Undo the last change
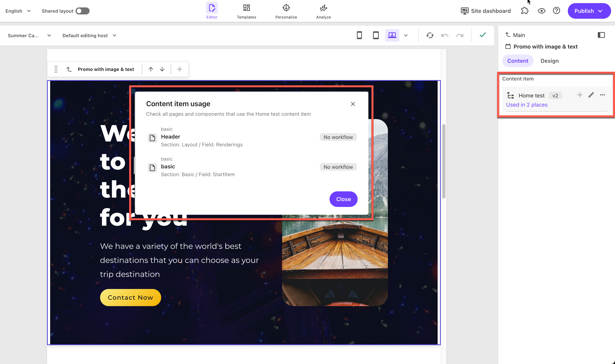 pyautogui.click(x=444, y=35)
